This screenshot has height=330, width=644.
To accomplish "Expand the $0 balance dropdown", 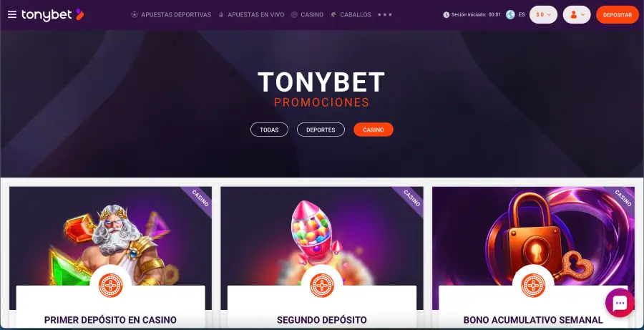I will (543, 15).
